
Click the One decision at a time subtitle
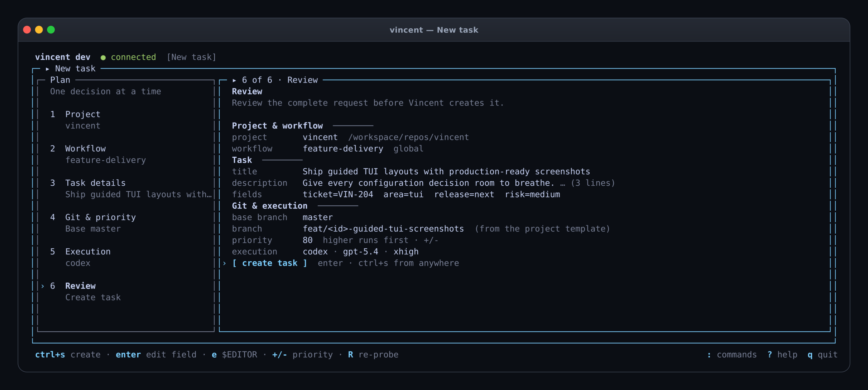point(105,92)
